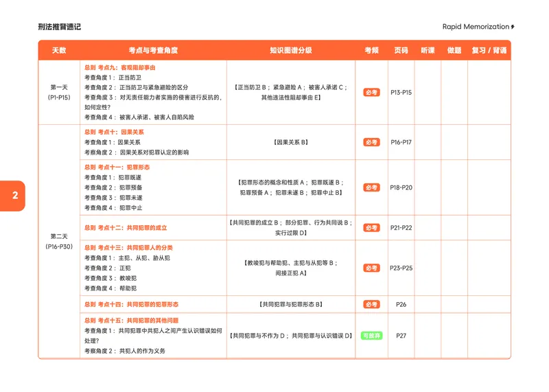This screenshot has width=549, height=392.
Task: Click the line 考察角度 2：因果关系对犯罪认定的影响
Action: tap(136, 152)
